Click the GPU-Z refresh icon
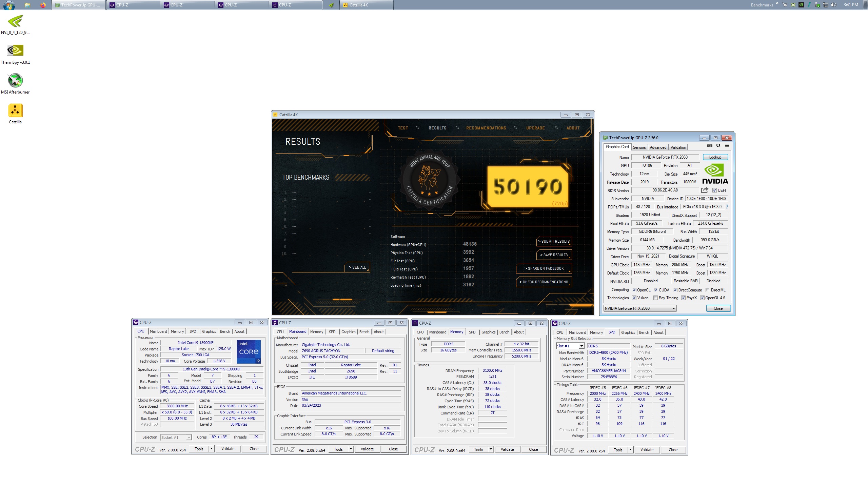The image size is (868, 488). click(718, 146)
